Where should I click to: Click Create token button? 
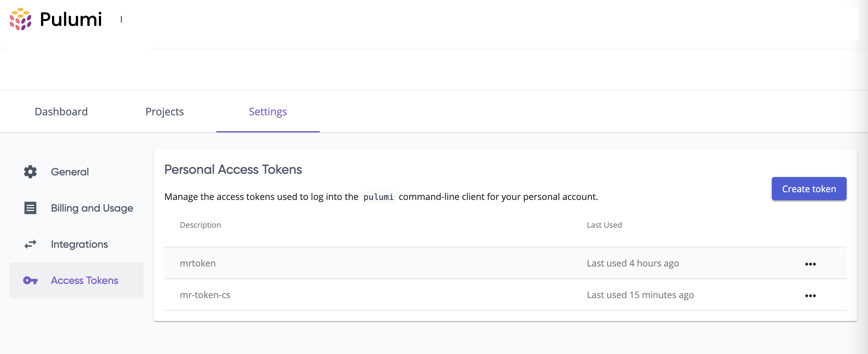pos(809,188)
